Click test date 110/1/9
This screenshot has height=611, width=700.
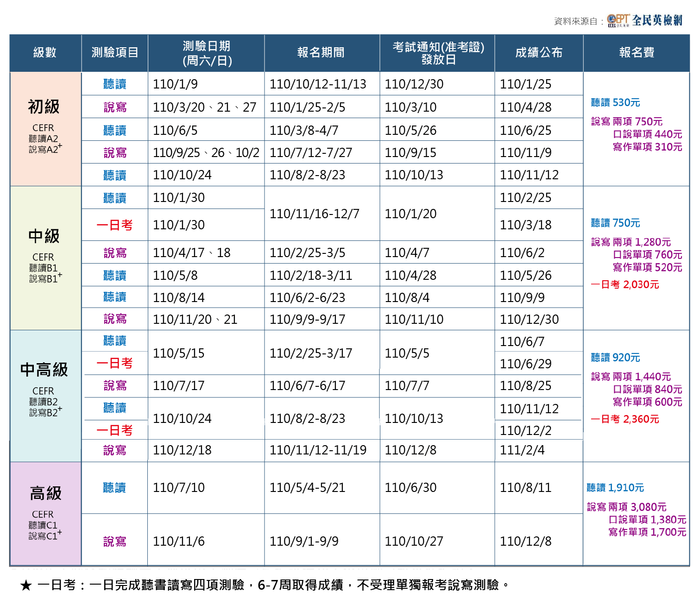point(175,84)
